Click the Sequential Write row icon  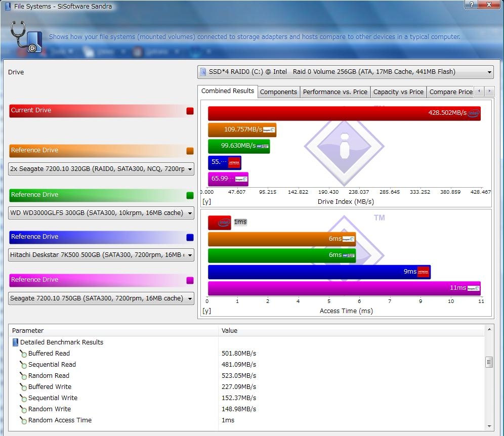coord(23,398)
